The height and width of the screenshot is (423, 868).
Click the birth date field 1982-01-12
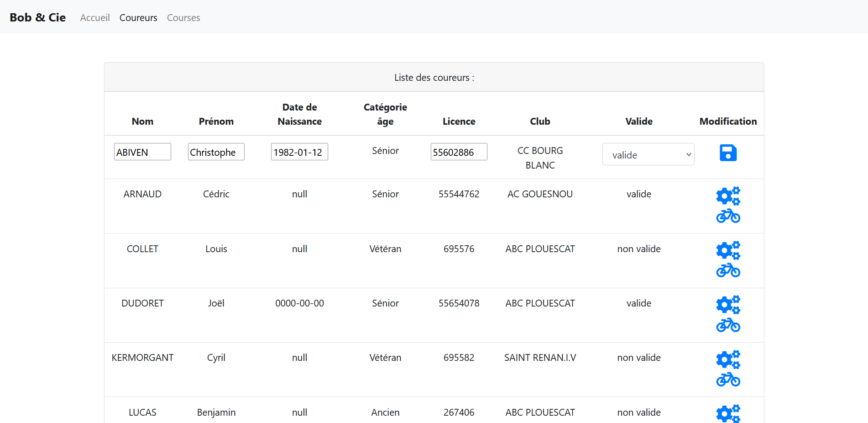pos(299,152)
